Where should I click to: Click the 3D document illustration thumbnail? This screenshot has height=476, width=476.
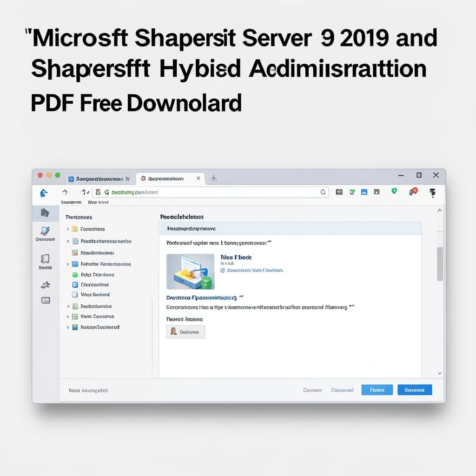190,271
